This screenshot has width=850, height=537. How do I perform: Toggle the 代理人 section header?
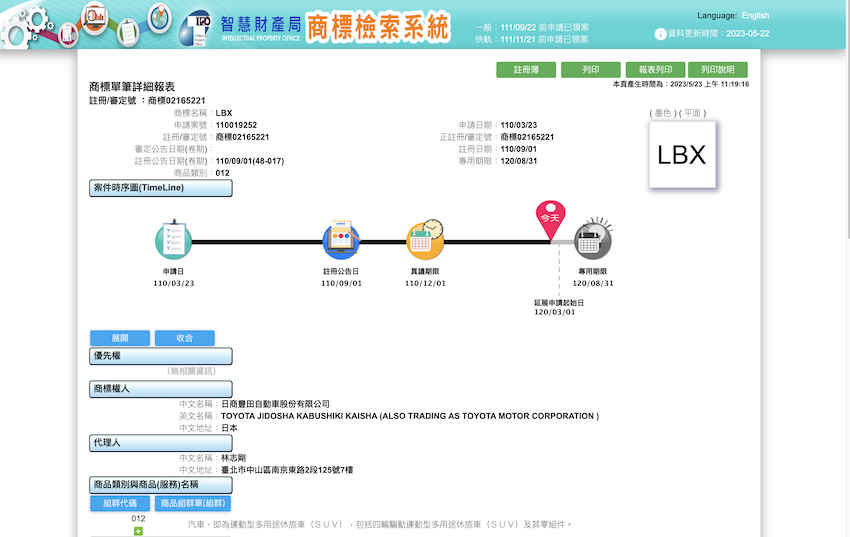(161, 443)
